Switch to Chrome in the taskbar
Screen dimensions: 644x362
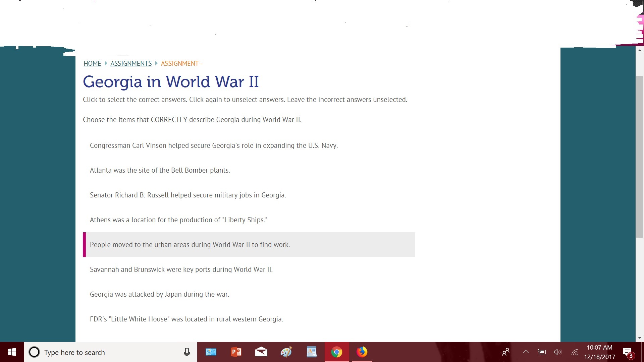(336, 352)
